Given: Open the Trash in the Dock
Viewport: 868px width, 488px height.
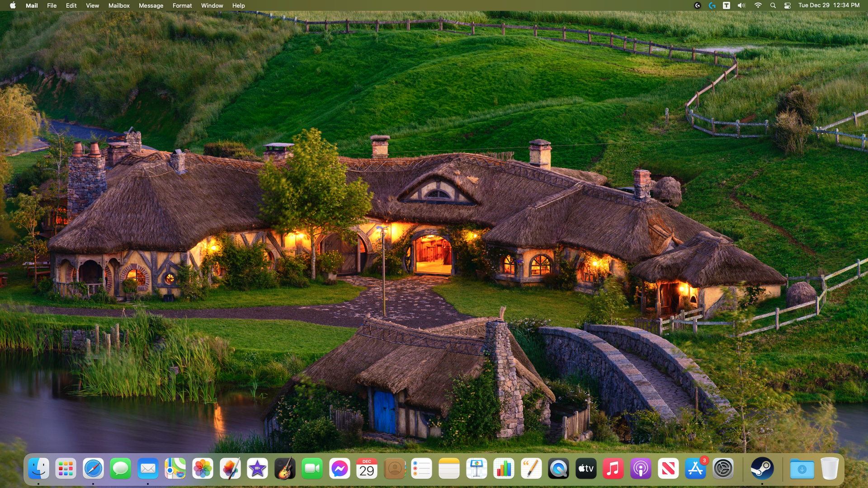Looking at the screenshot, I should [x=830, y=469].
